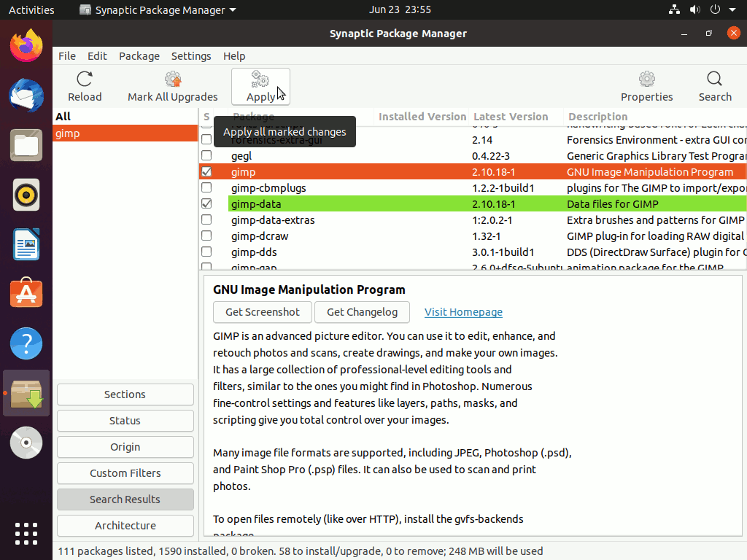This screenshot has height=560, width=747.
Task: Open the Package menu
Action: click(x=139, y=55)
